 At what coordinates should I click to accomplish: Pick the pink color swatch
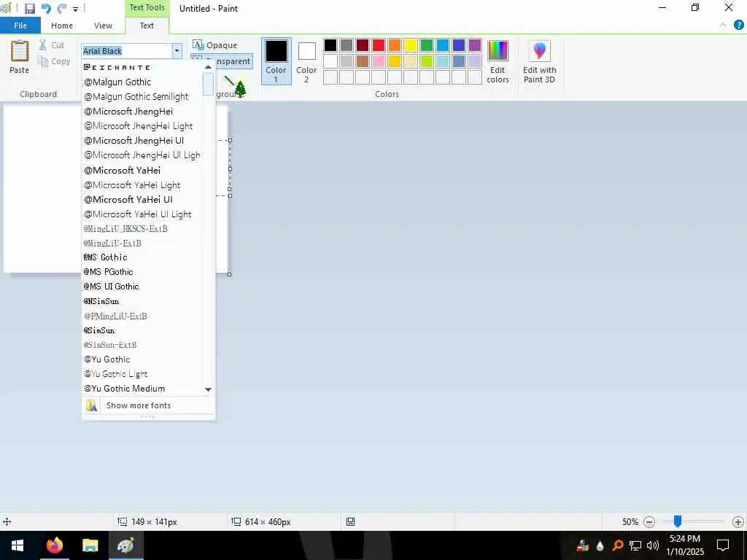(x=379, y=61)
